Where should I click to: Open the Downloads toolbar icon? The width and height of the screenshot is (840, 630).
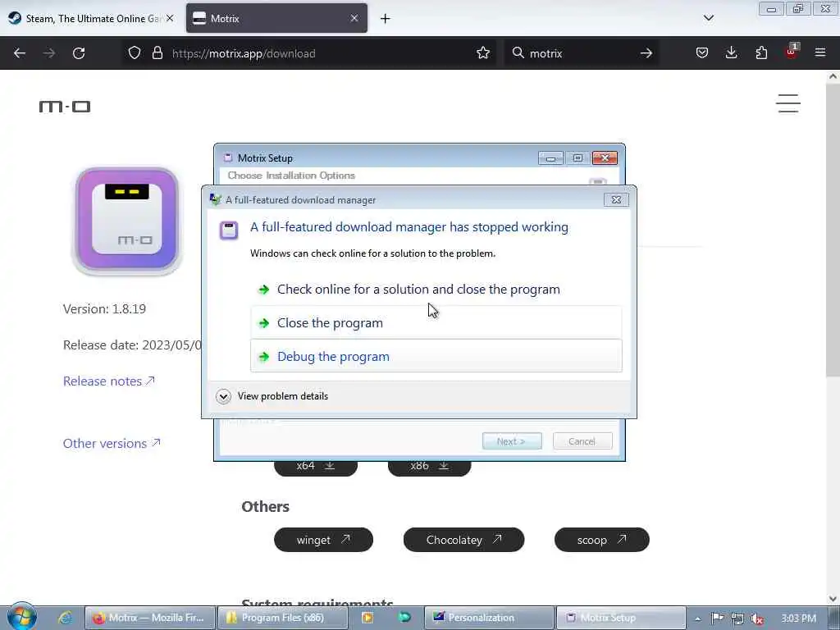(731, 53)
